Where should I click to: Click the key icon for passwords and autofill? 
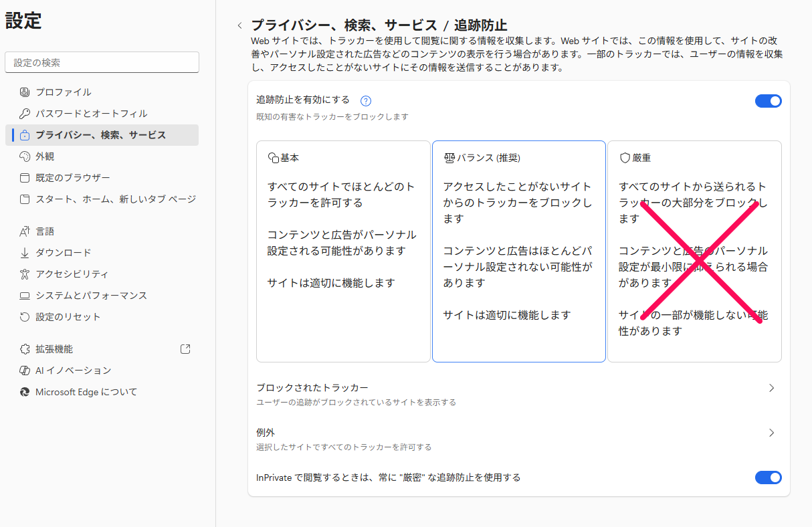(25, 114)
